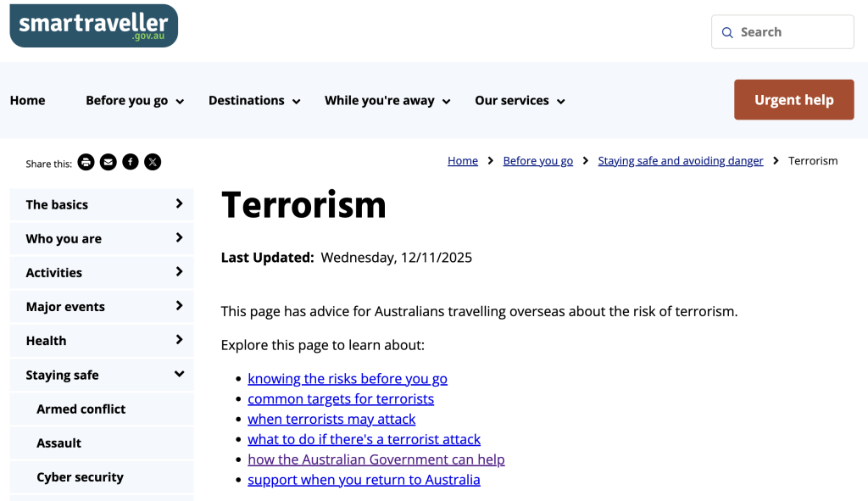Expand the Health sidebar section
868x501 pixels.
point(179,340)
